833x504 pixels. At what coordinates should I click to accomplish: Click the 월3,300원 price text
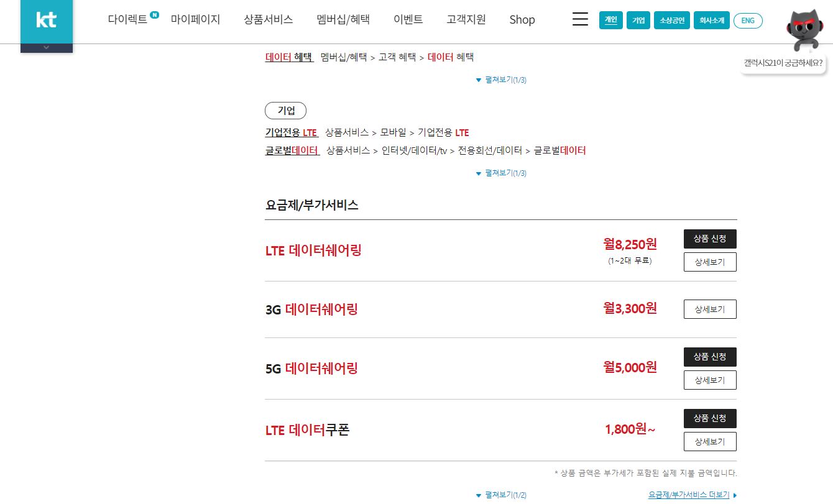(630, 308)
